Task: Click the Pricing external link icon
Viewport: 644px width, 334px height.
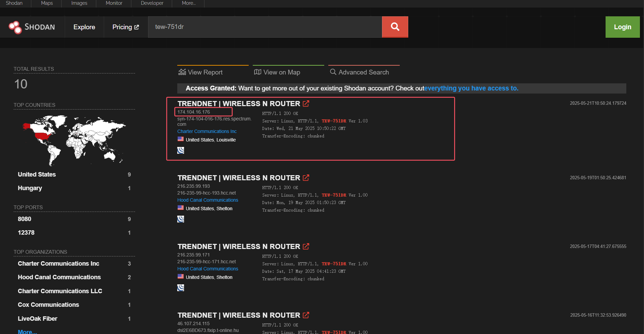Action: tap(137, 27)
